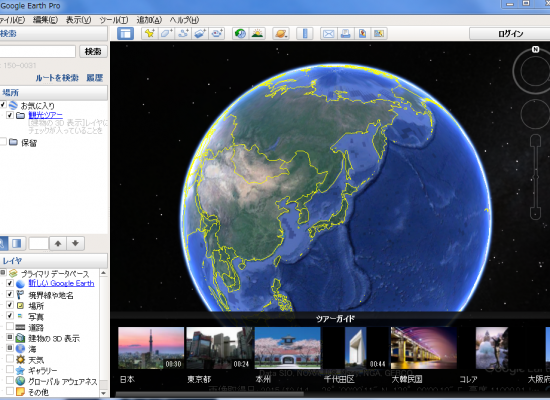Click the layers panel scroll-down arrow
550x400 pixels.
click(103, 393)
